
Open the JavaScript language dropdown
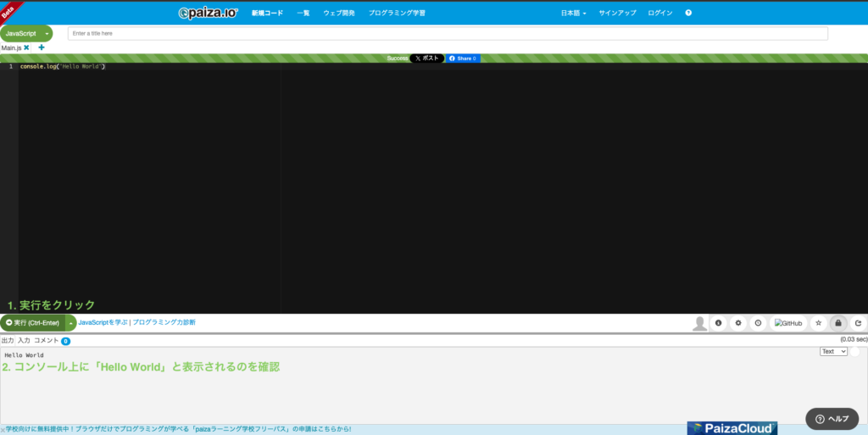pos(26,33)
